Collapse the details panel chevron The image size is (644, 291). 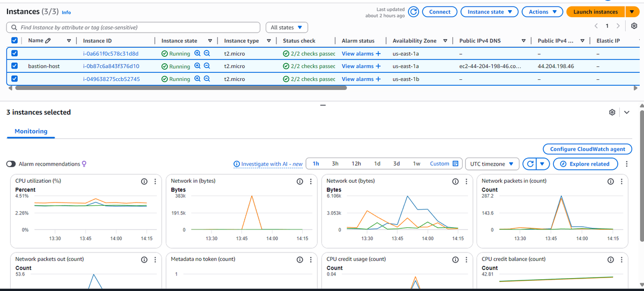tap(627, 113)
